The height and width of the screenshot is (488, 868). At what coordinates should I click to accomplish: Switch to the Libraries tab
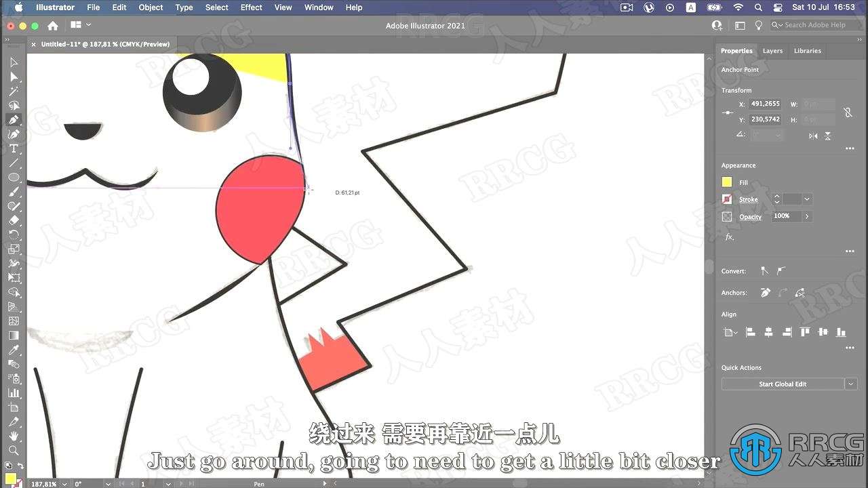click(807, 51)
